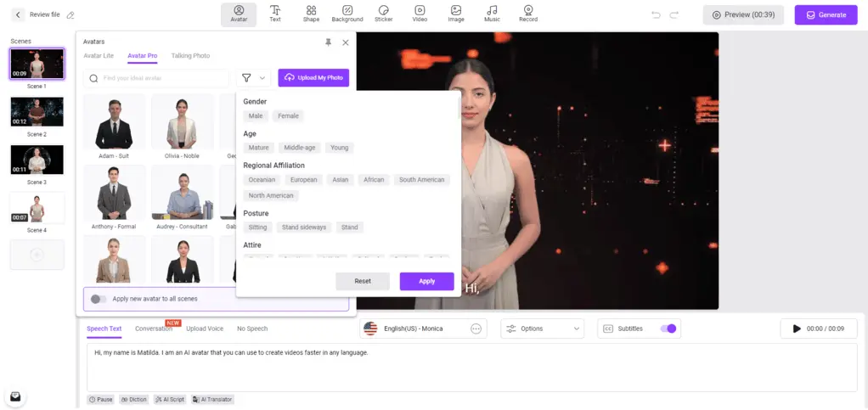Open the avatar filter dropdown

point(254,78)
